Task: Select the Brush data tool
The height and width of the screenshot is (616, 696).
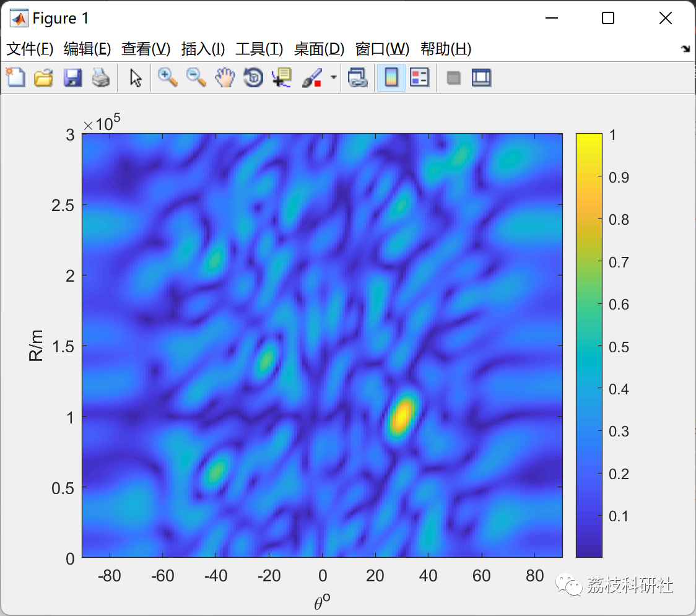Action: [311, 77]
